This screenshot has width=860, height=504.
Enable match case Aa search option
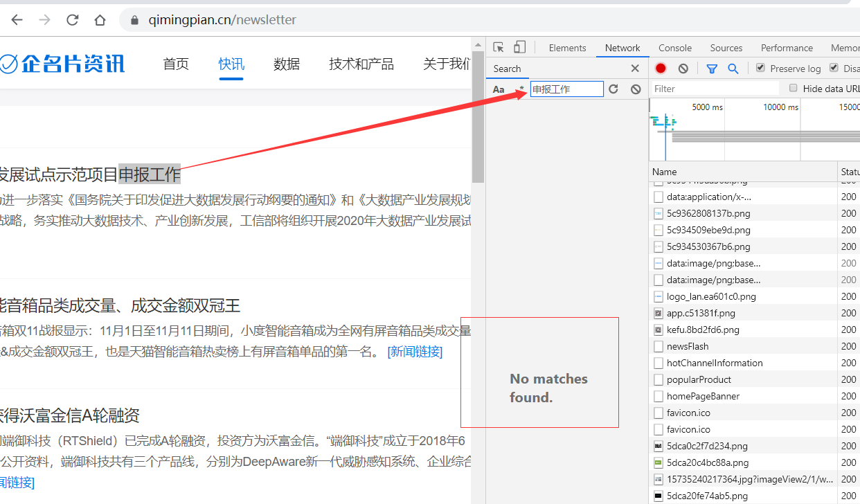click(x=497, y=89)
